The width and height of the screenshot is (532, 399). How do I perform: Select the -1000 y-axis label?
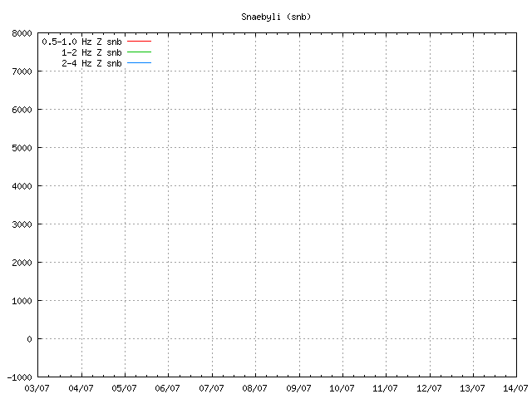tap(20, 377)
